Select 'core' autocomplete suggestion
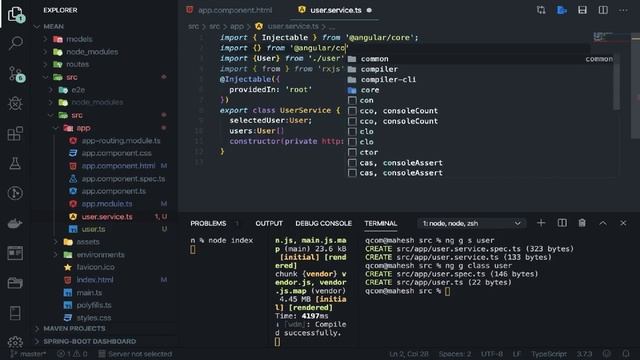640x360 pixels. (481, 90)
